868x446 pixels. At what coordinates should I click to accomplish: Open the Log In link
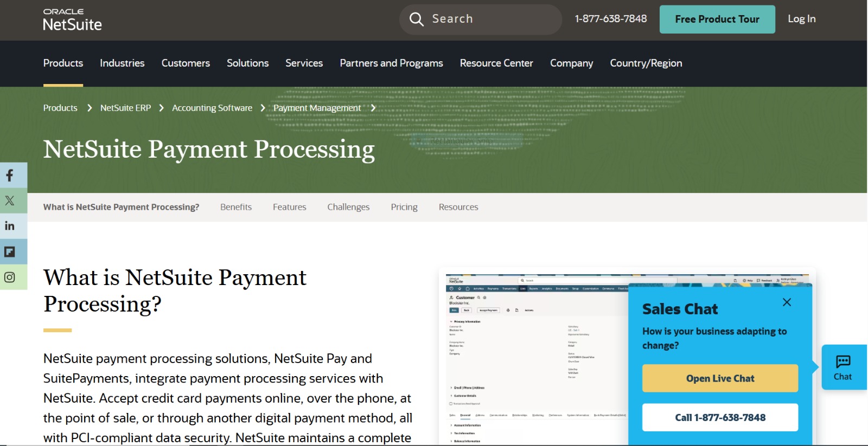[x=802, y=19]
